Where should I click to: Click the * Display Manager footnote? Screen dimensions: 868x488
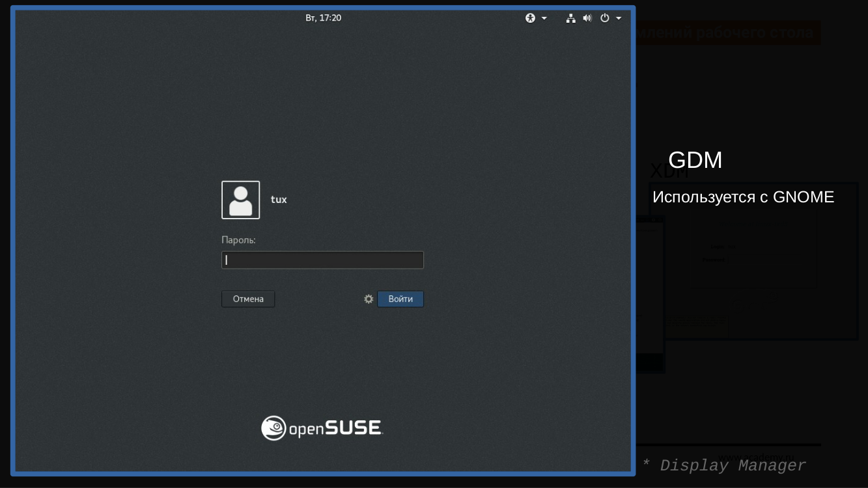click(x=724, y=466)
